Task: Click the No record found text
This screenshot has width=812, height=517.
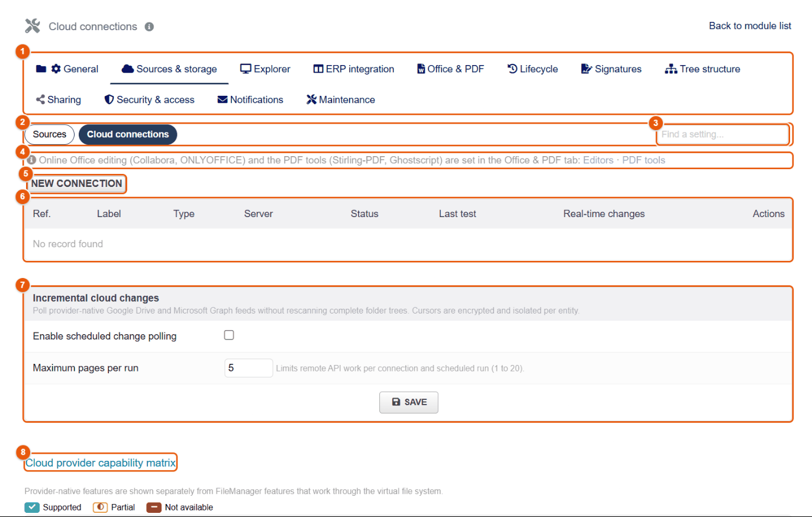Action: (68, 244)
